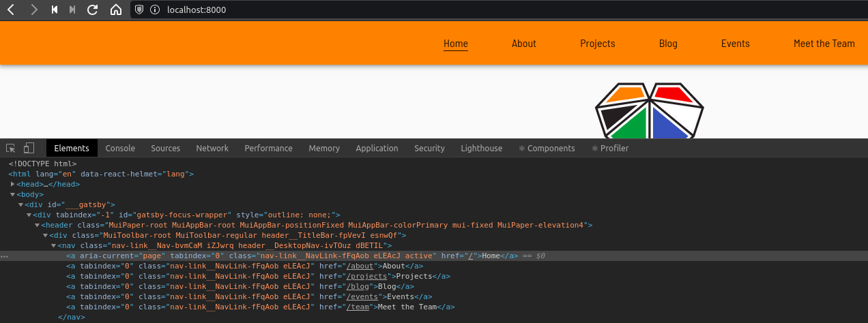Collapse the header MuiPaper-root node
This screenshot has width=868, height=323.
(x=37, y=225)
